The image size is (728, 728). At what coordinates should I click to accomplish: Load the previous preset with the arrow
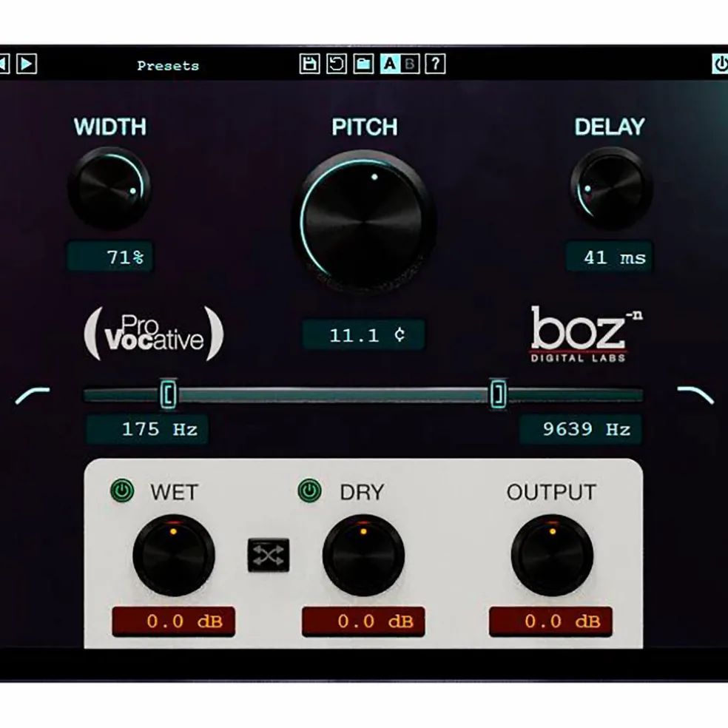coord(4,64)
